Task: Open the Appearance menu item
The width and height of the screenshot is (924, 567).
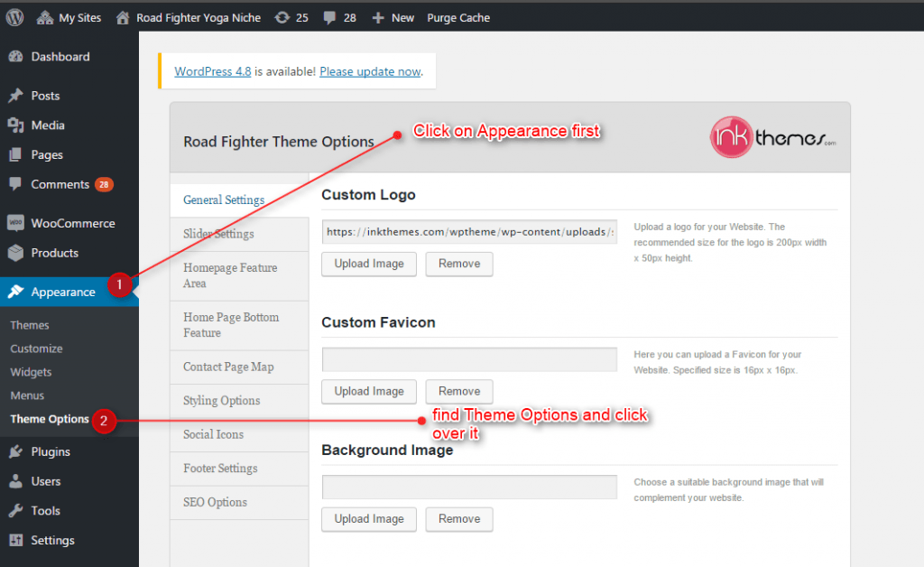Action: click(63, 292)
